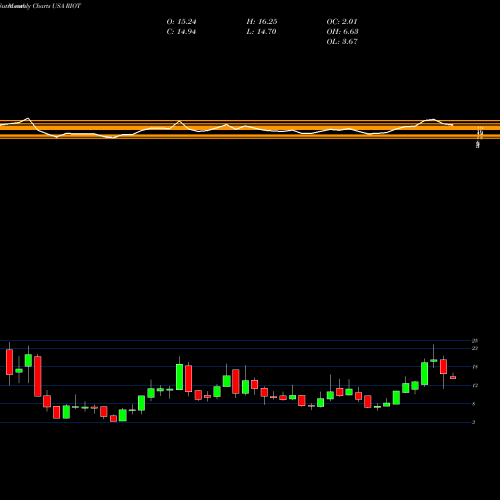The image size is (500, 500).
Task: Click the 'O: 15.24' open value
Action: point(181,22)
